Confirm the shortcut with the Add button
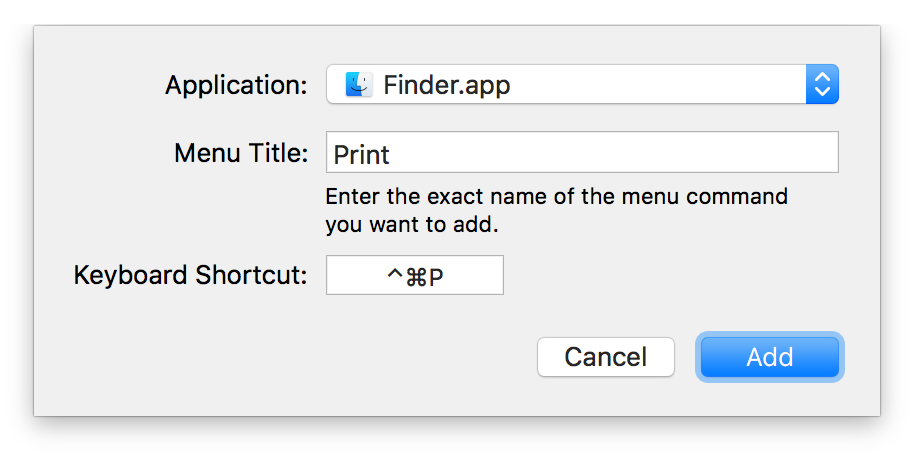 770,357
